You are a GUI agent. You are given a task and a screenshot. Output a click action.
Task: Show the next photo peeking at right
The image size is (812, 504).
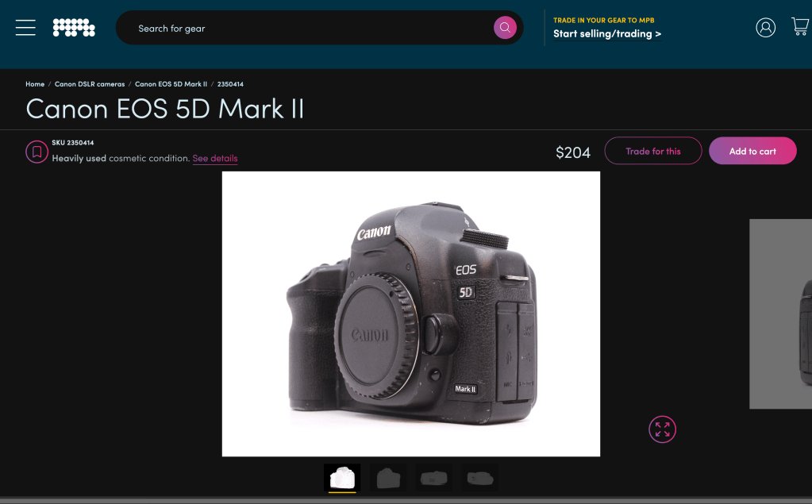(x=781, y=314)
